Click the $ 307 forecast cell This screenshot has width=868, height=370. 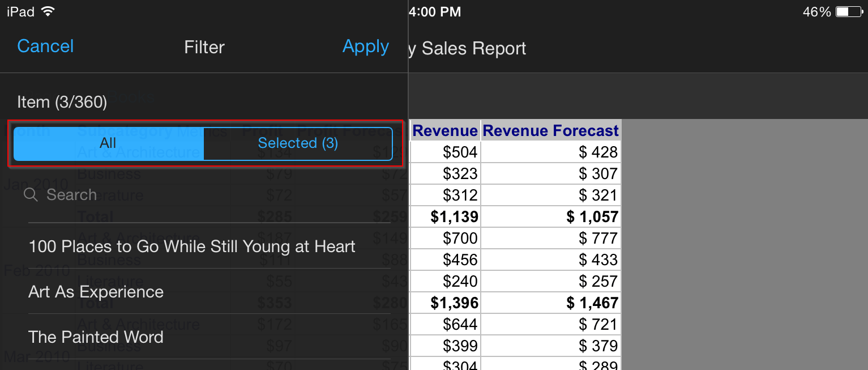(x=551, y=173)
